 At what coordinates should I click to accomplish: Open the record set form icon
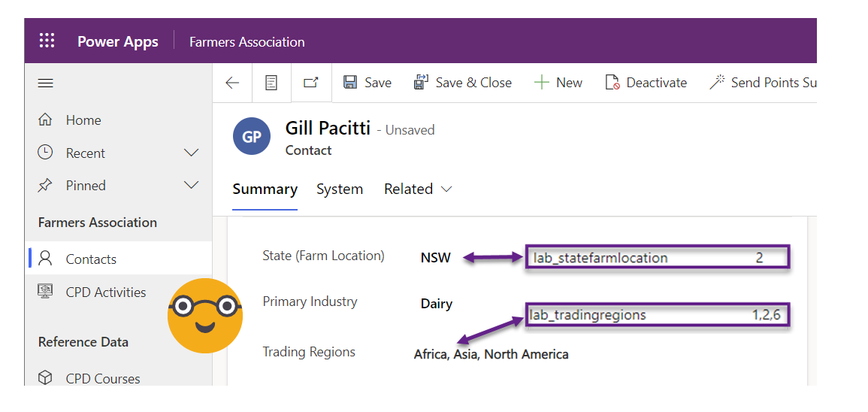click(x=271, y=83)
